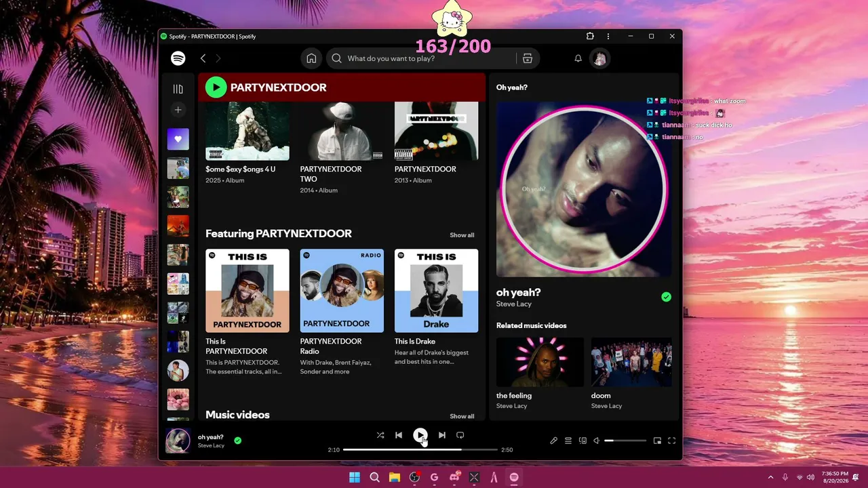
Task: Open Liked Songs from the sidebar
Action: point(178,139)
